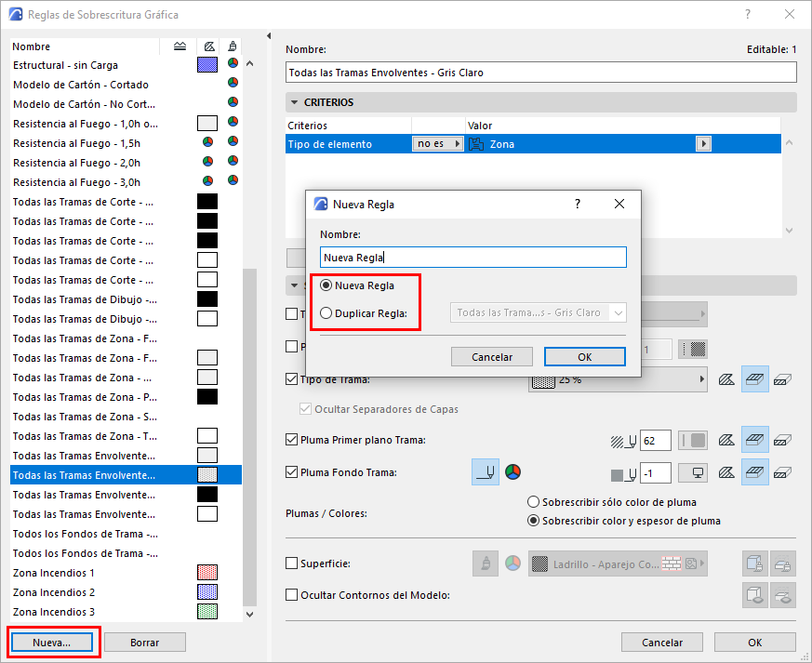This screenshot has width=812, height=663.
Task: Confirm Nueva Regla dialog with OK
Action: tap(585, 357)
